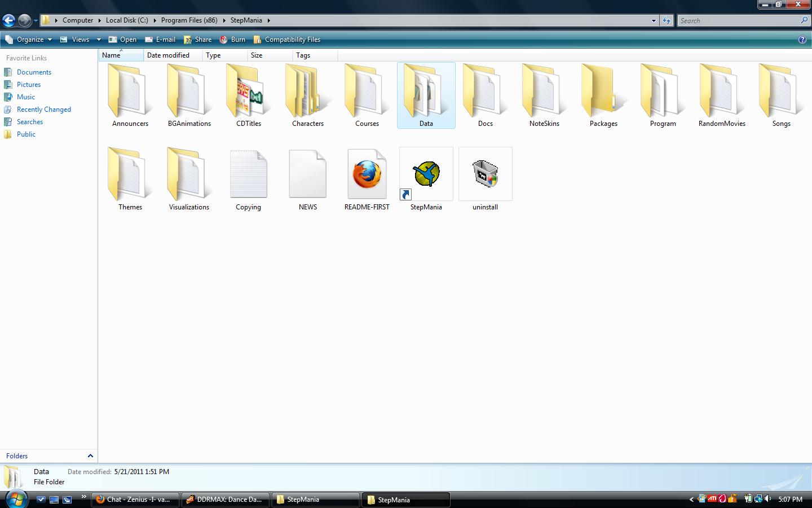Click Compatibility Files in the toolbar
The width and height of the screenshot is (812, 508).
(x=287, y=40)
